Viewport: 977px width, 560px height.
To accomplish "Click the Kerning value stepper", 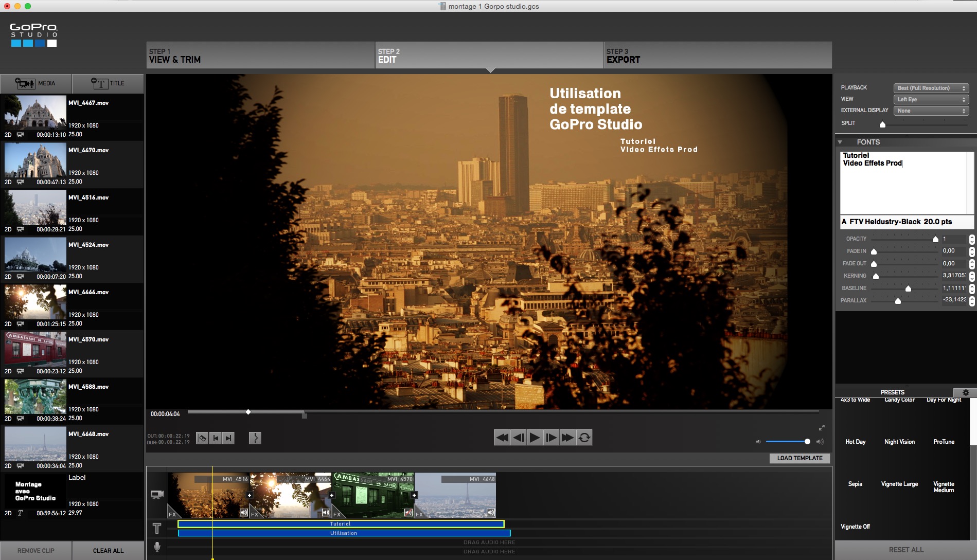I will point(972,276).
